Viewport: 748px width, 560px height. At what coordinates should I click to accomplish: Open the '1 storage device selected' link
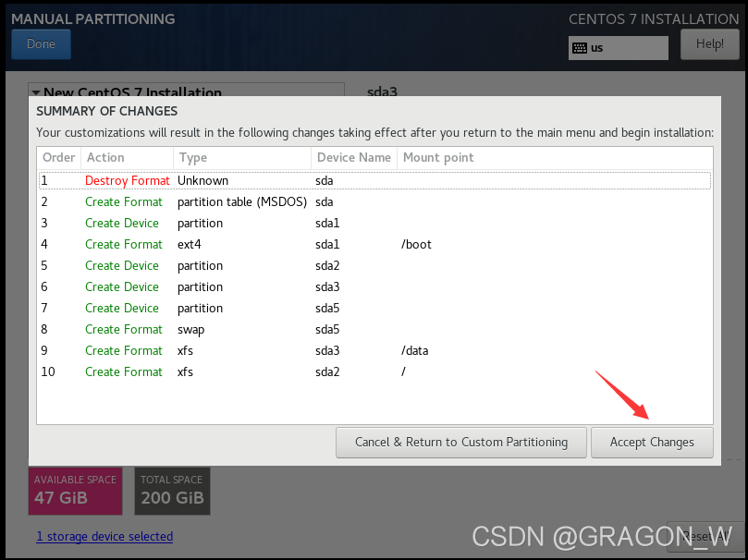104,536
